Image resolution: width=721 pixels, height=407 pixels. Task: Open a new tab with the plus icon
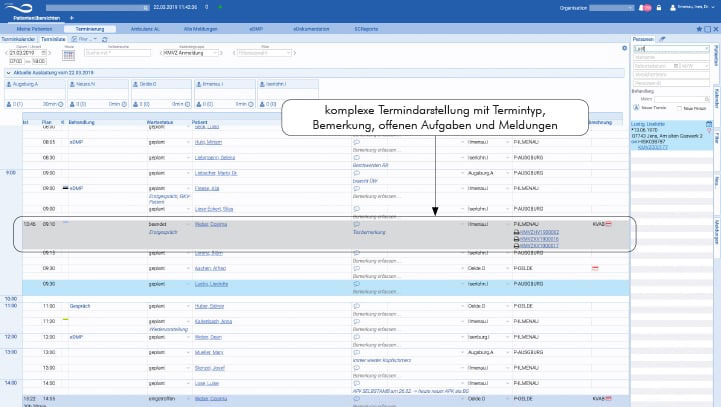(x=71, y=17)
